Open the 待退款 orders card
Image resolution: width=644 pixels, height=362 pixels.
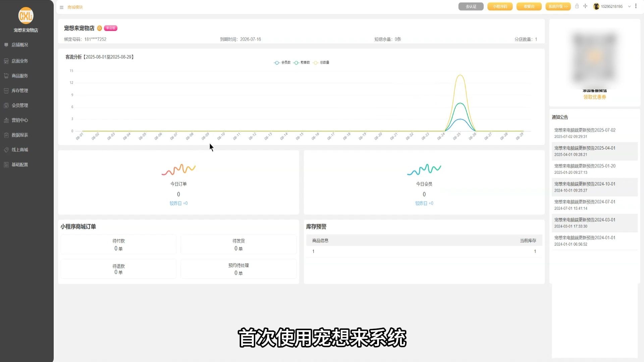(x=118, y=269)
